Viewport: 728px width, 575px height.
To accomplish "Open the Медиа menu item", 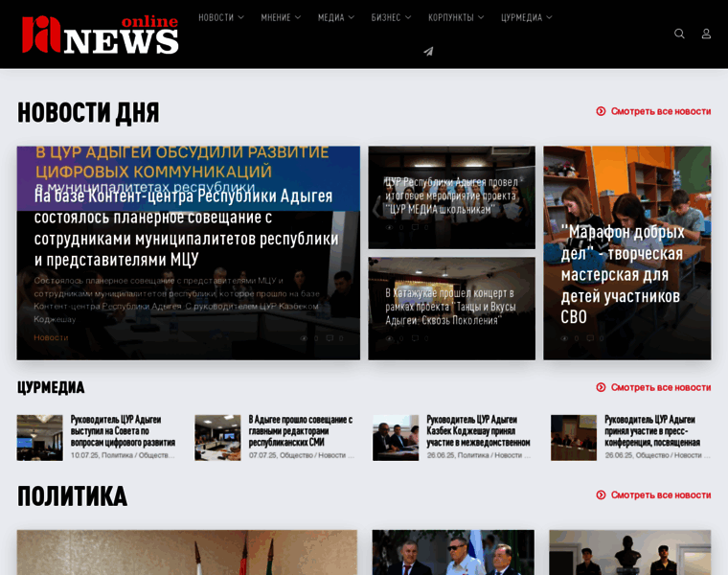I will (335, 17).
